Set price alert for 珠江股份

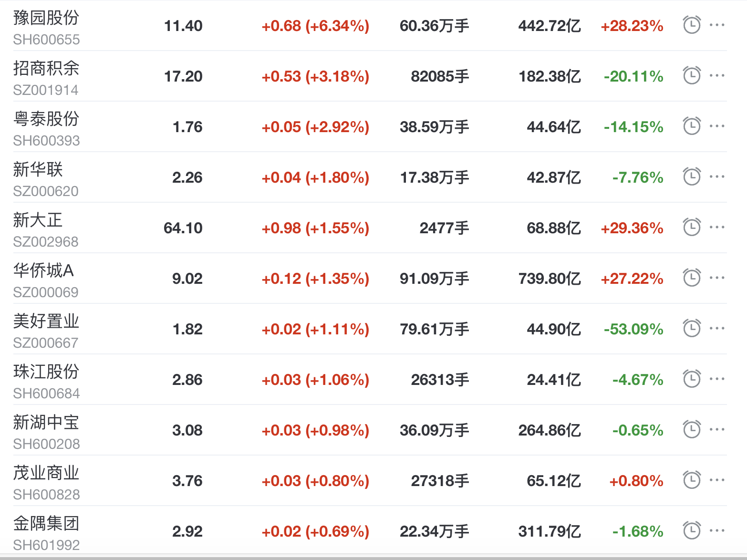[692, 379]
